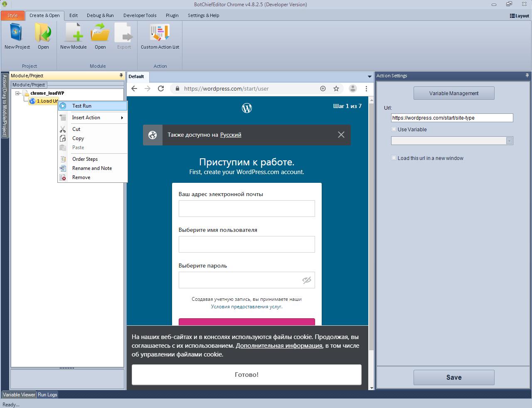
Task: Click the browser back arrow
Action: pyautogui.click(x=134, y=88)
